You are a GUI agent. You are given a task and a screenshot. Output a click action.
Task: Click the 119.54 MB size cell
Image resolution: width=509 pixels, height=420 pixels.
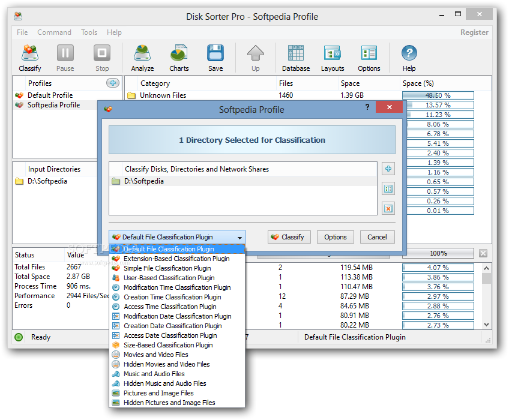[x=357, y=268]
